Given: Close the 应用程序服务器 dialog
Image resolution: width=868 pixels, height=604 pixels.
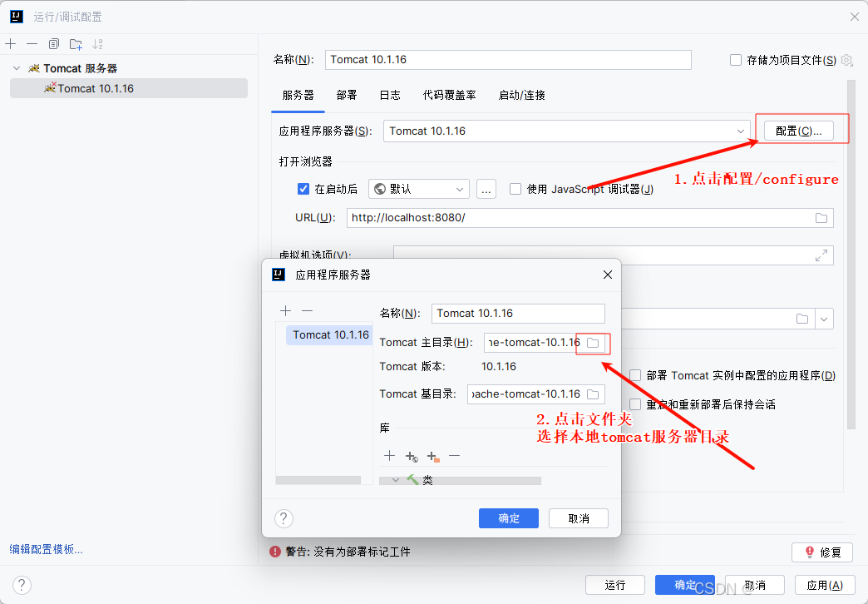Looking at the screenshot, I should (x=607, y=275).
